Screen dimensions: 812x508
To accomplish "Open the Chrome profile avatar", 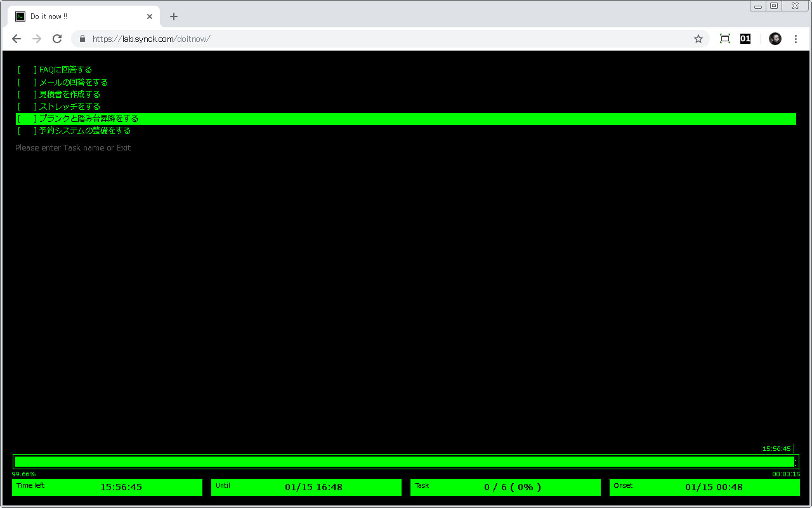I will coord(775,39).
